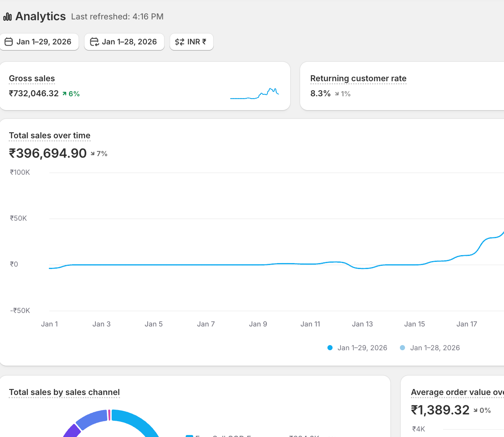Open the Gross sales report link
504x437 pixels.
pyautogui.click(x=32, y=78)
